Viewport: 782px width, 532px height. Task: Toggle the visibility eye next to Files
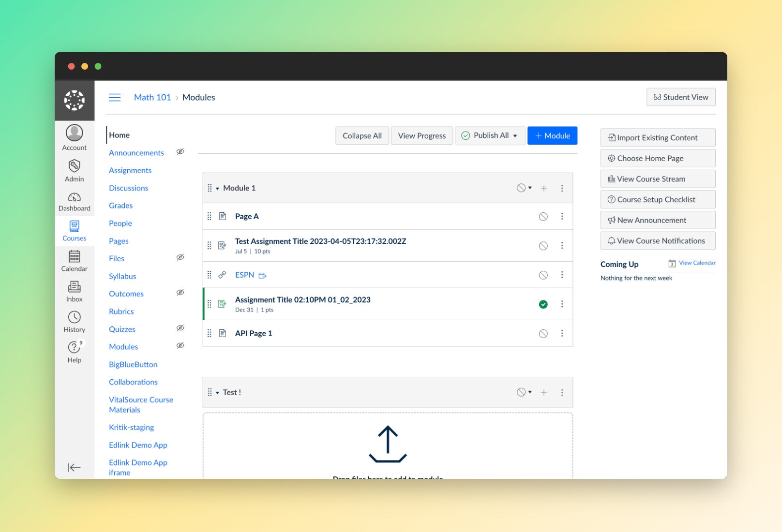pos(180,257)
